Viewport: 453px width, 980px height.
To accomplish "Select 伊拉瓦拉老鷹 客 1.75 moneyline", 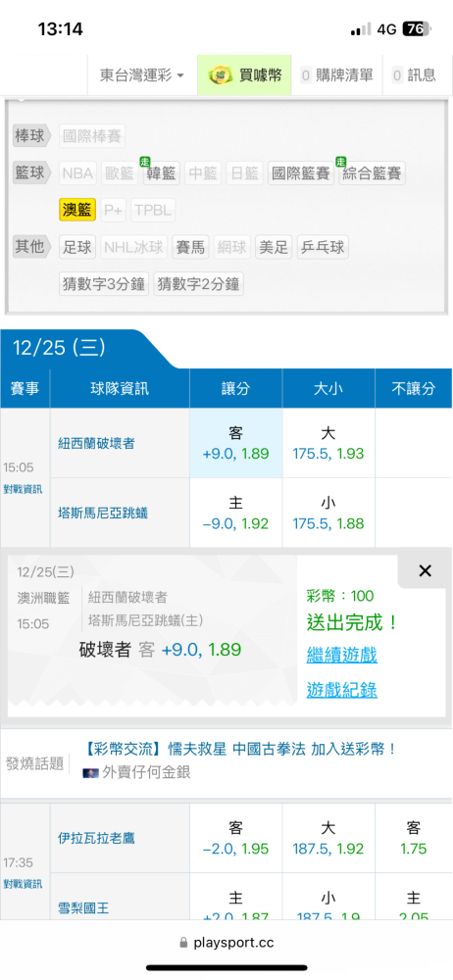I will [x=414, y=838].
